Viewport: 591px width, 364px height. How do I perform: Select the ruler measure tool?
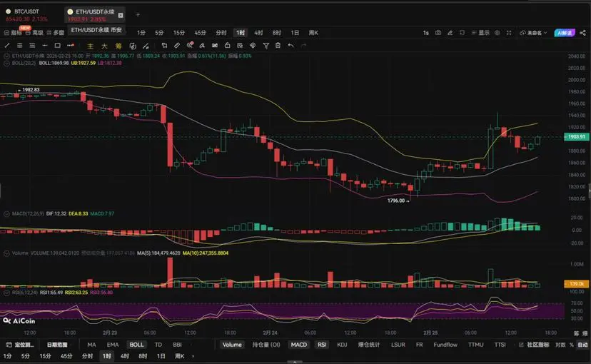point(177,46)
